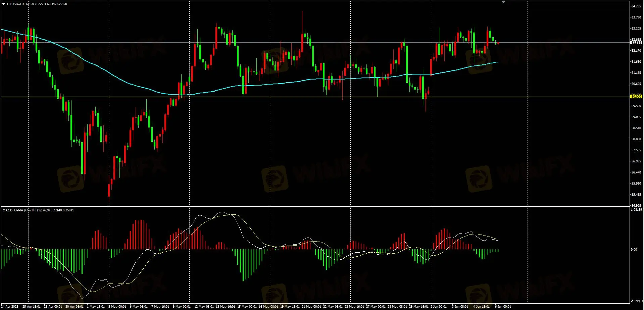Image resolution: width=644 pixels, height=310 pixels.
Task: Click the 58.030 price scale label
Action: tap(636, 139)
